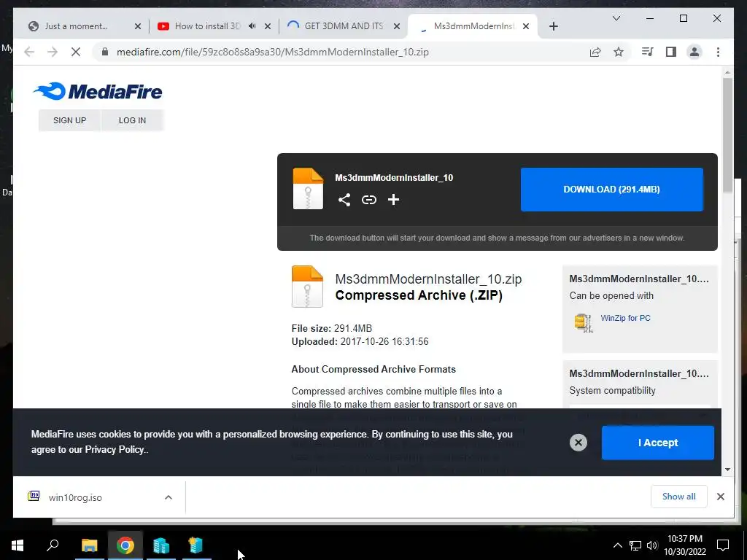Open the media controls toolbar icon
The image size is (747, 560).
pos(647,52)
